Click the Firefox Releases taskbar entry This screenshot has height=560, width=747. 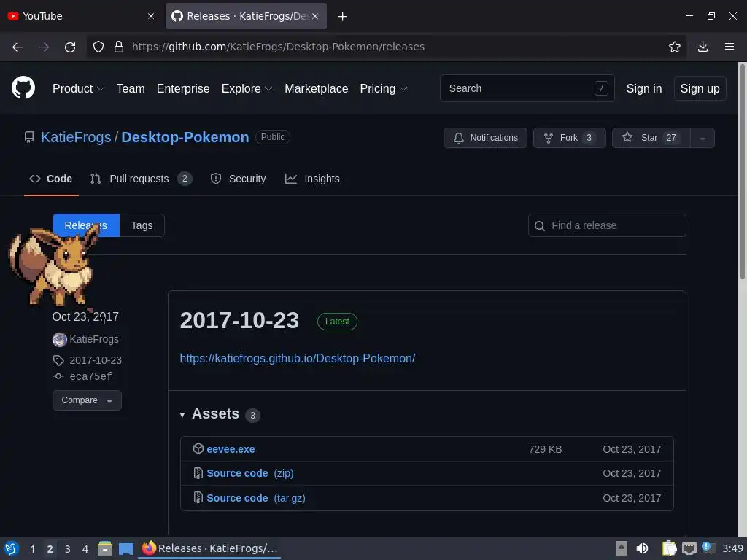(x=209, y=548)
